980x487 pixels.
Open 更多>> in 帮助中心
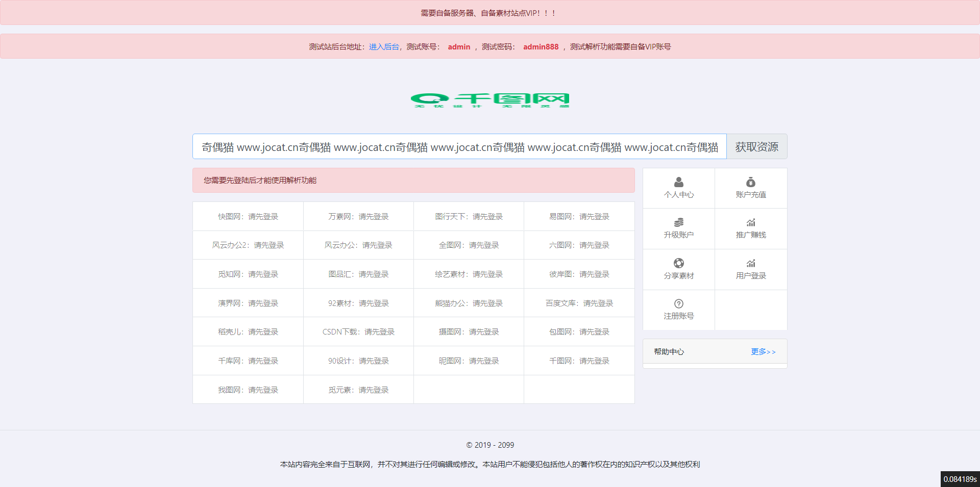763,352
